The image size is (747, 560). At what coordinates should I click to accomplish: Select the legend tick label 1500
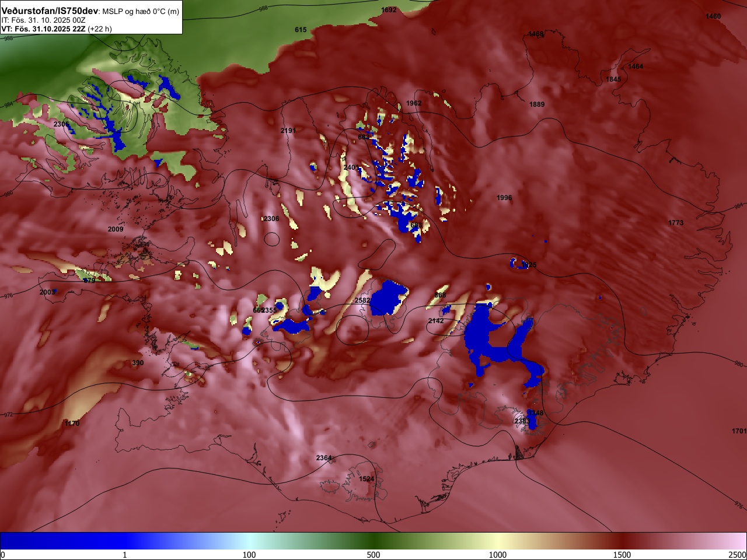click(622, 555)
